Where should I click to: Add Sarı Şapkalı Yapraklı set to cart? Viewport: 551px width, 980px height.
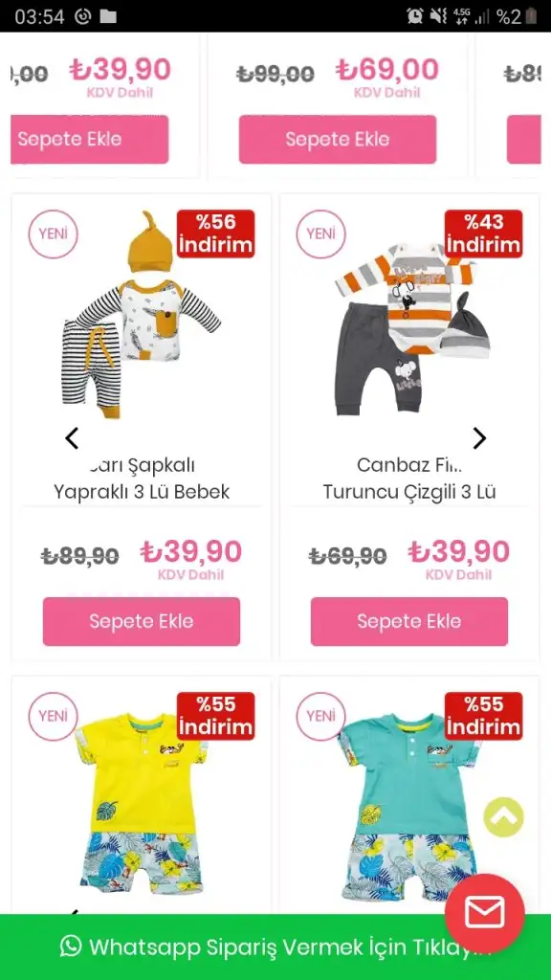pos(142,621)
